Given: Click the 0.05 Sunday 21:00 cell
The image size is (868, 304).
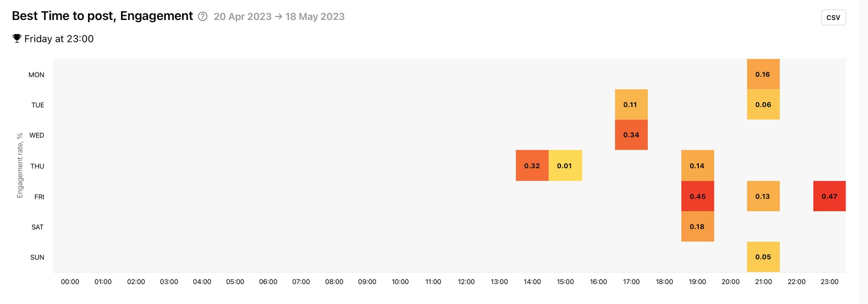Looking at the screenshot, I should pyautogui.click(x=763, y=257).
